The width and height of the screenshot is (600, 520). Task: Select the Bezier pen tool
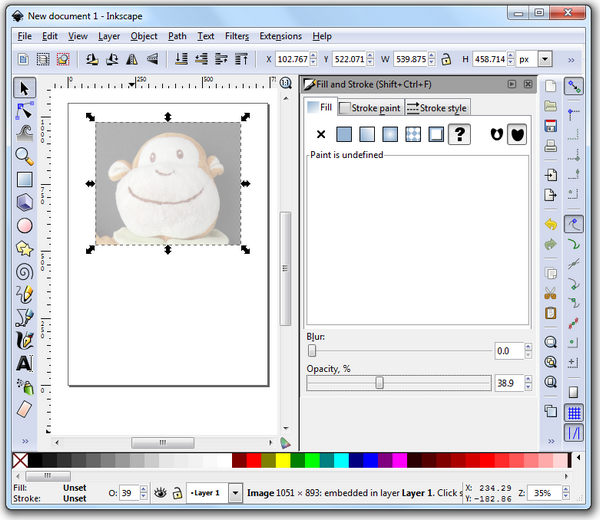coord(24,318)
